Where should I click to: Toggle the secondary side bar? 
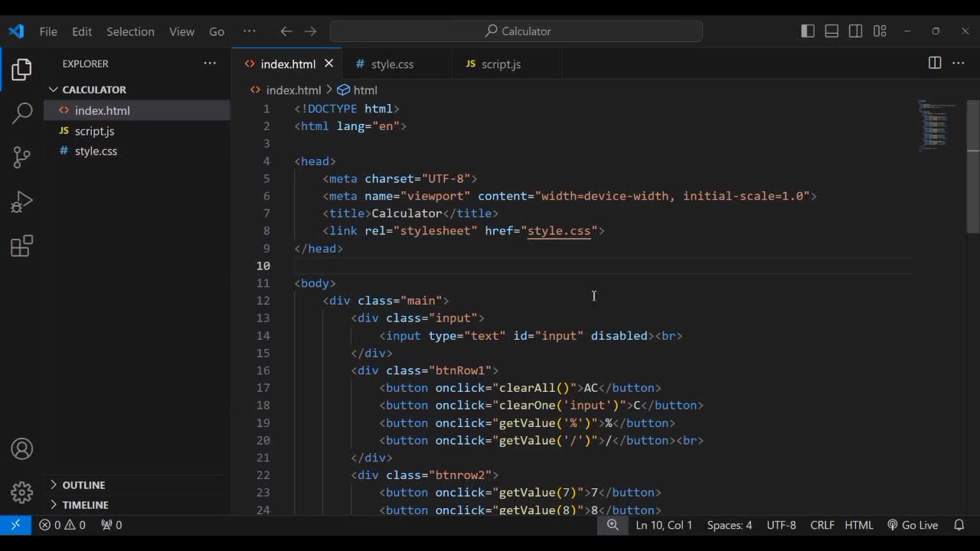pyautogui.click(x=856, y=31)
